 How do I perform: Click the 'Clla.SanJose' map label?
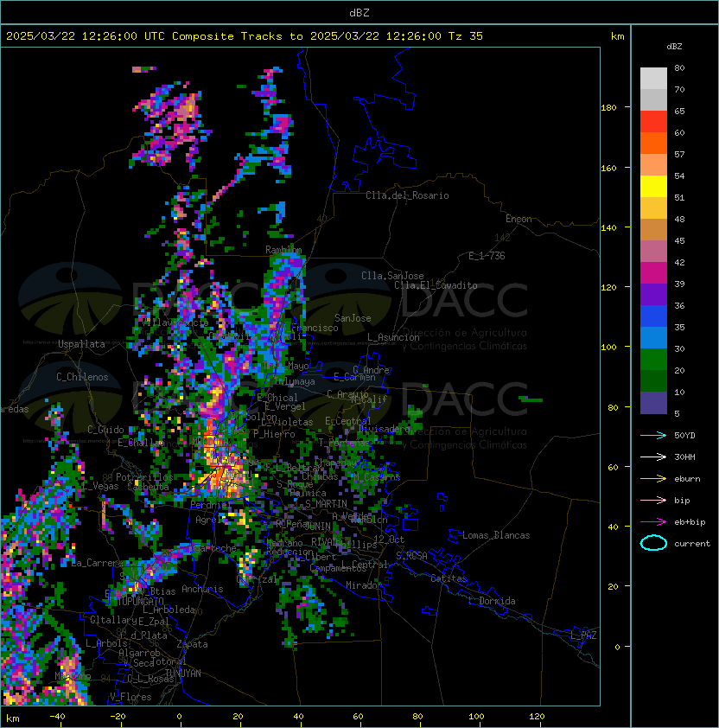coord(392,276)
